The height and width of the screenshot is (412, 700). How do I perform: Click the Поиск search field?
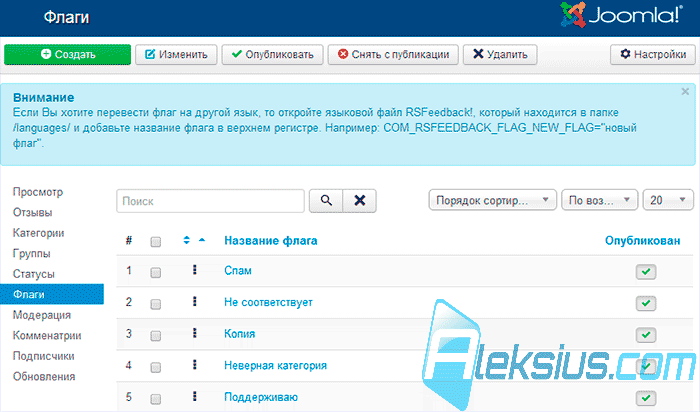coord(210,201)
